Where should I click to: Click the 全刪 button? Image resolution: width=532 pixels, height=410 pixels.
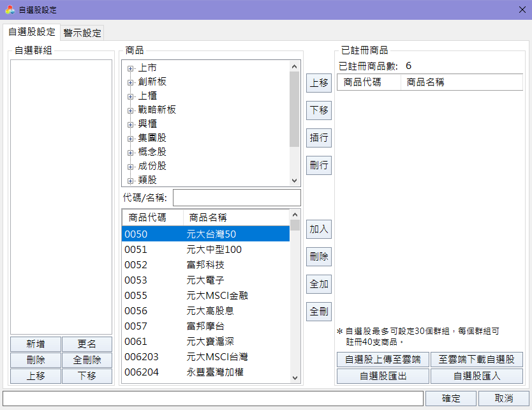point(318,312)
